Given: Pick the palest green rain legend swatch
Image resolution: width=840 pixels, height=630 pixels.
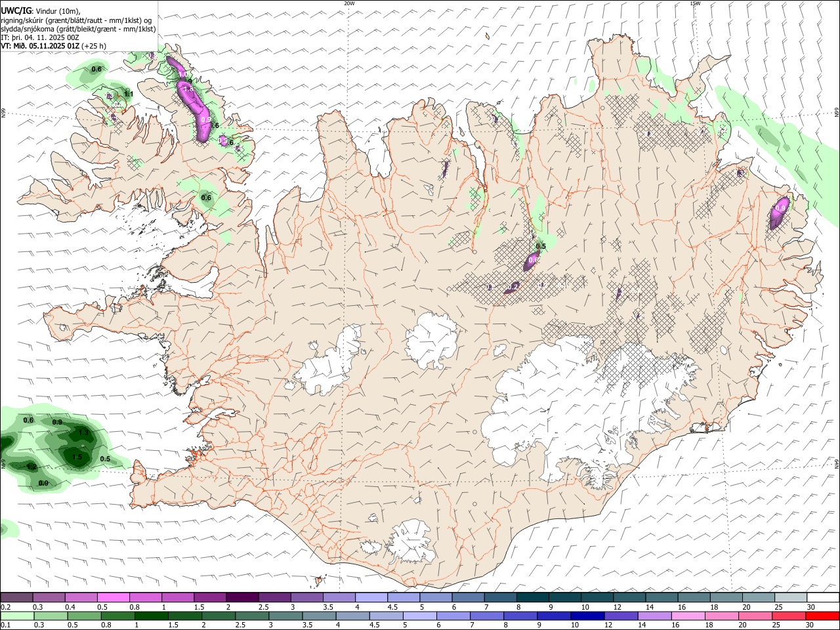Looking at the screenshot, I should [17, 616].
